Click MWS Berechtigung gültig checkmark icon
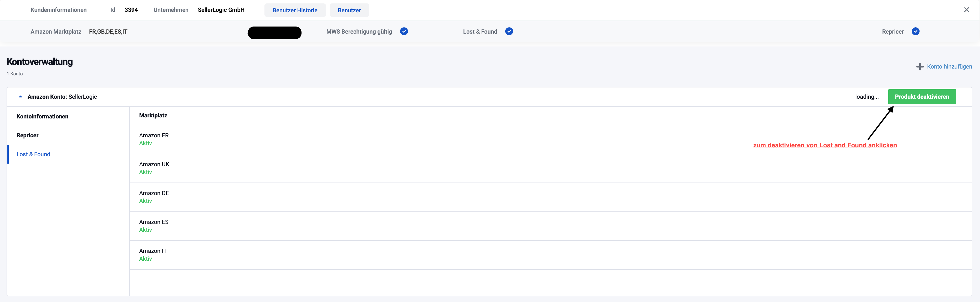This screenshot has height=302, width=980. (x=404, y=32)
